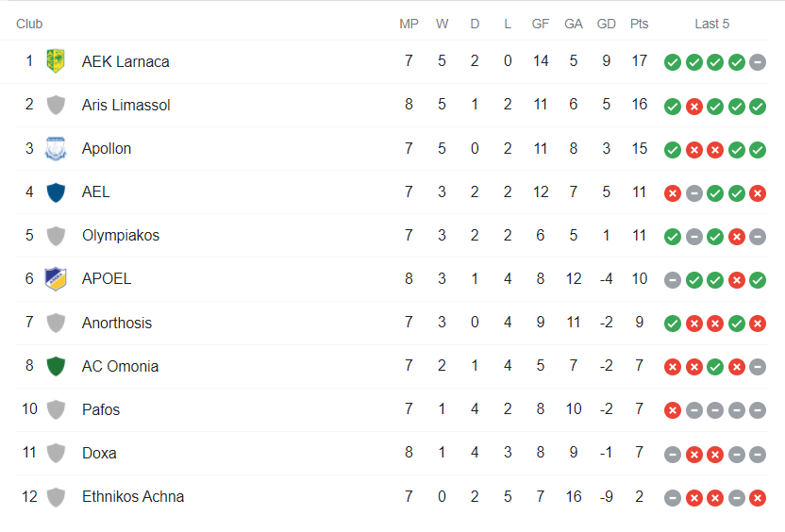Open the Aris Limassol team link
The height and width of the screenshot is (532, 785).
pos(126,105)
